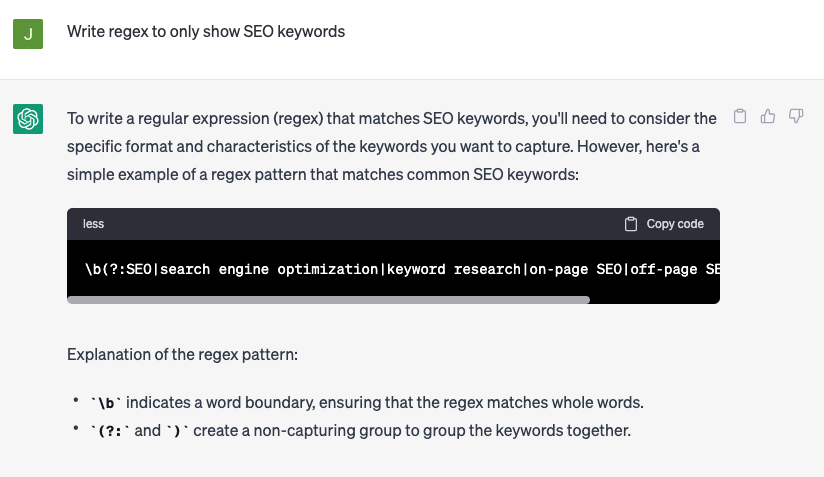This screenshot has height=477, width=824.
Task: Click the green J user avatar
Action: click(x=28, y=33)
